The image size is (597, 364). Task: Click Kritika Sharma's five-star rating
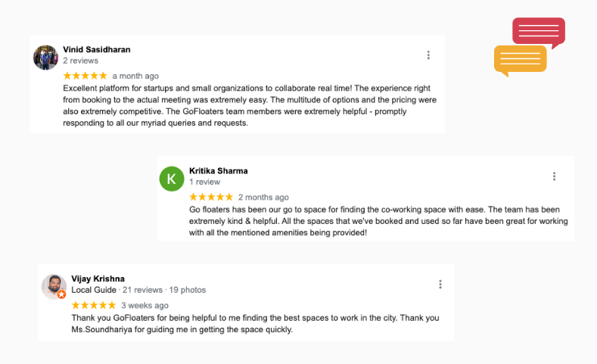(x=211, y=197)
